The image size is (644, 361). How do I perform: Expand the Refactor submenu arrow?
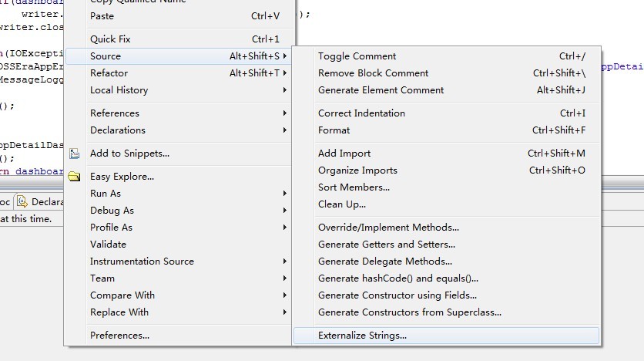[x=285, y=73]
